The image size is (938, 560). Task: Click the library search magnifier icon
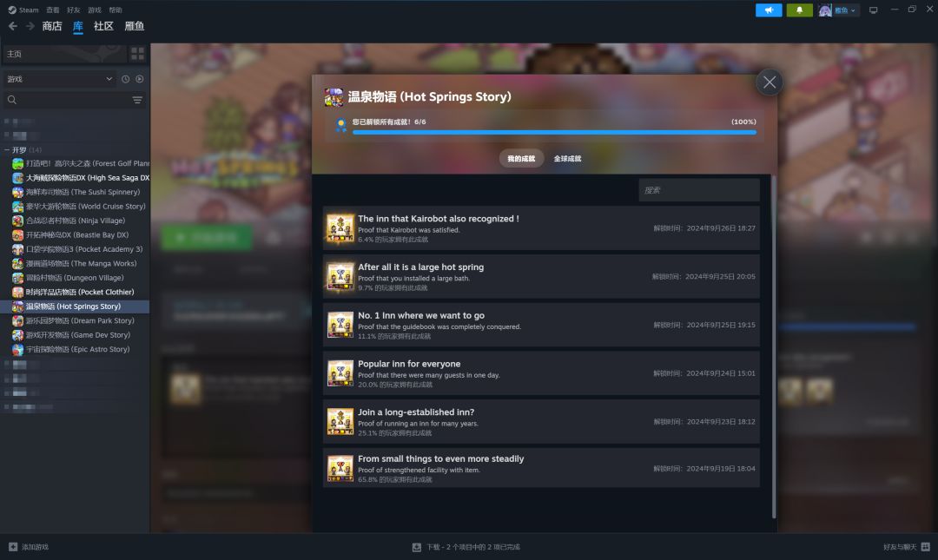coord(12,100)
